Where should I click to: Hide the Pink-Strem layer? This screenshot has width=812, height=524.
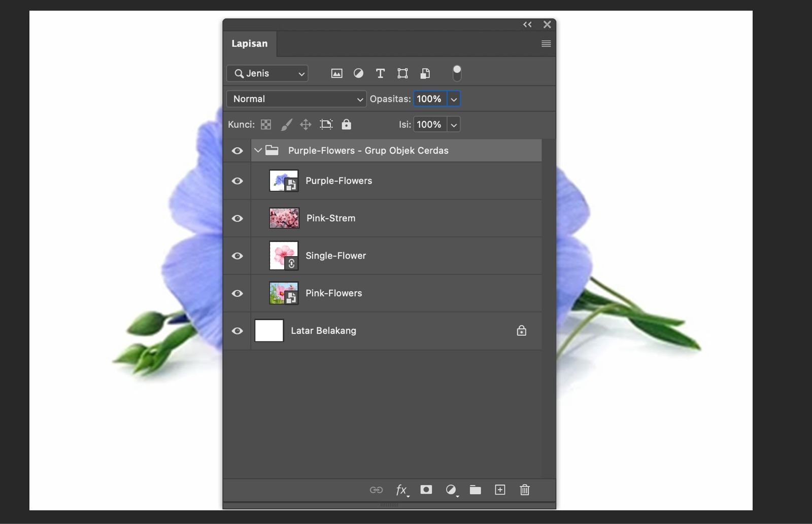(x=237, y=219)
